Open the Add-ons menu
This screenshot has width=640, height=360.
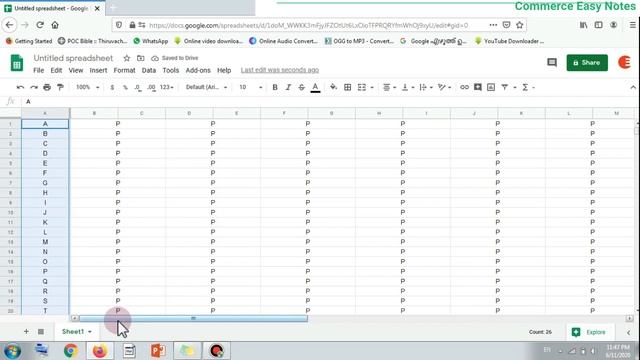[x=198, y=70]
